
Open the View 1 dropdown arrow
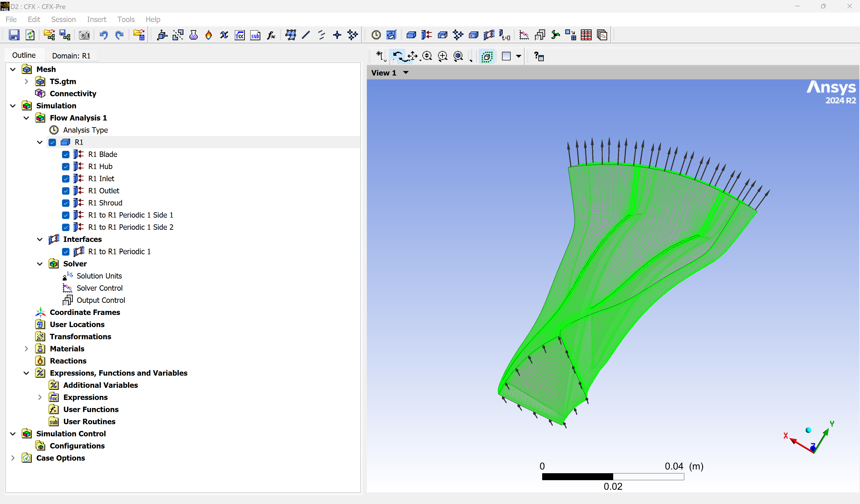click(x=406, y=73)
